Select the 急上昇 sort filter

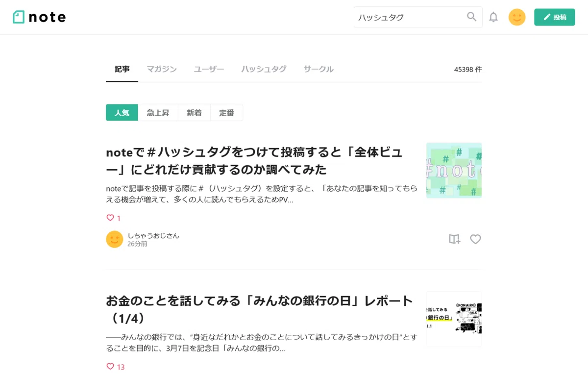tap(158, 112)
